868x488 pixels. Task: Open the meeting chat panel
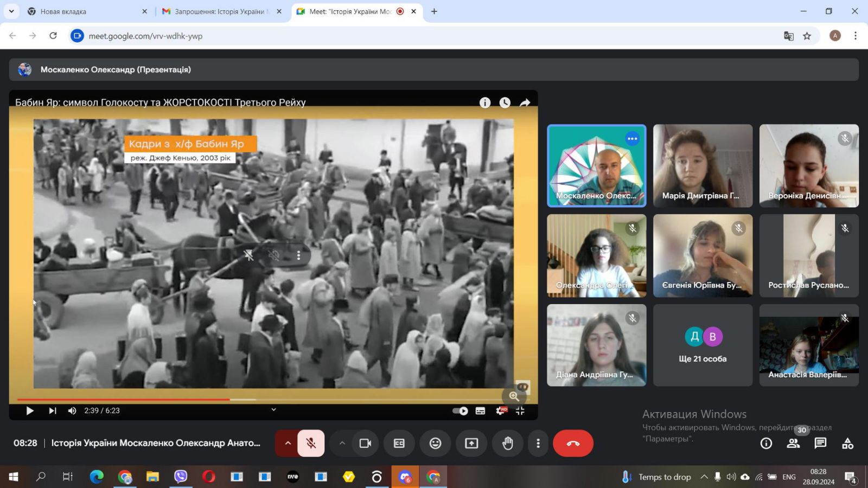point(820,444)
